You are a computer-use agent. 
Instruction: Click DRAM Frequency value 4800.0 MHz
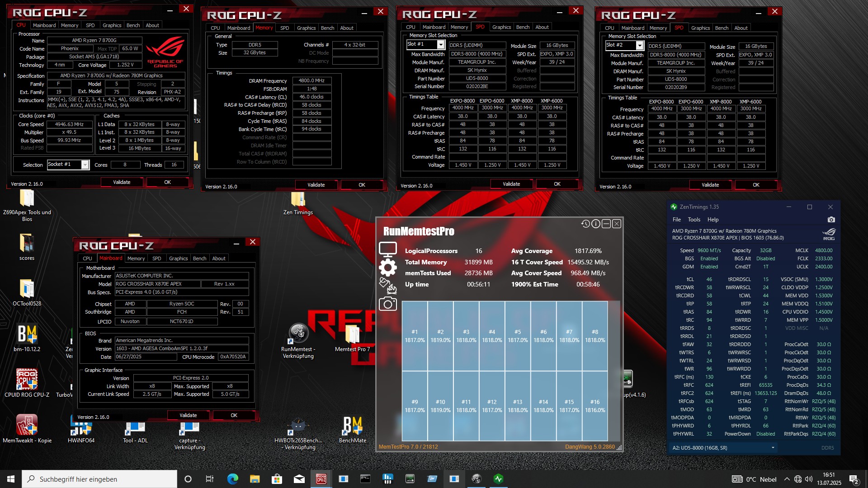click(x=312, y=80)
